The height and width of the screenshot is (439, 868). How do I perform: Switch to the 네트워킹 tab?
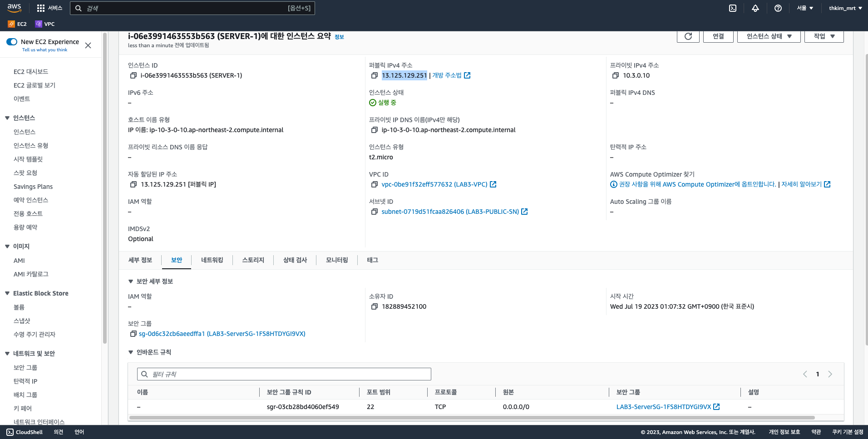[212, 260]
